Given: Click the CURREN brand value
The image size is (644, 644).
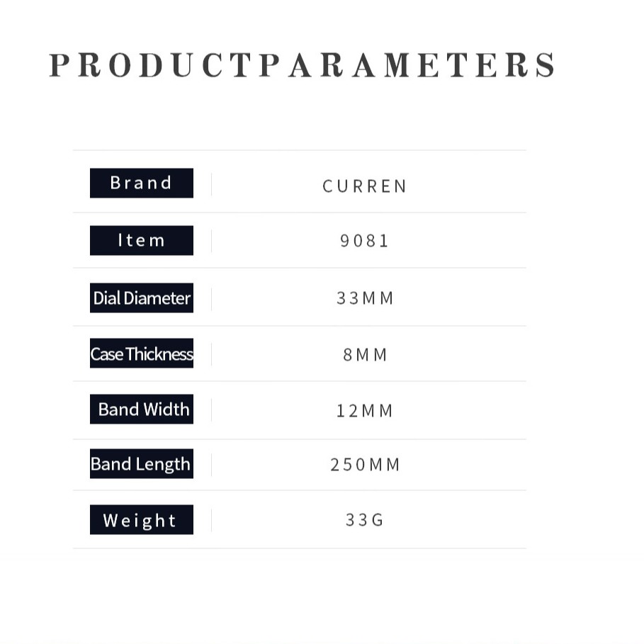Looking at the screenshot, I should (x=365, y=186).
